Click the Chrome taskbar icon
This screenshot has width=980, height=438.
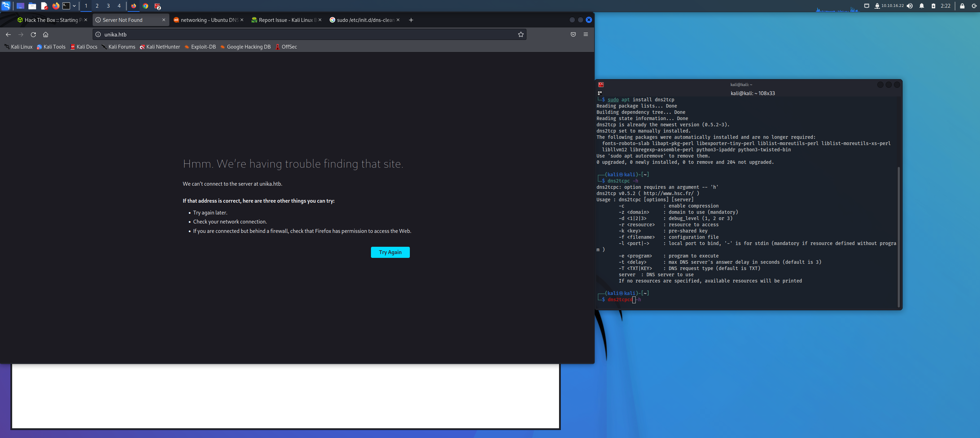click(x=145, y=6)
